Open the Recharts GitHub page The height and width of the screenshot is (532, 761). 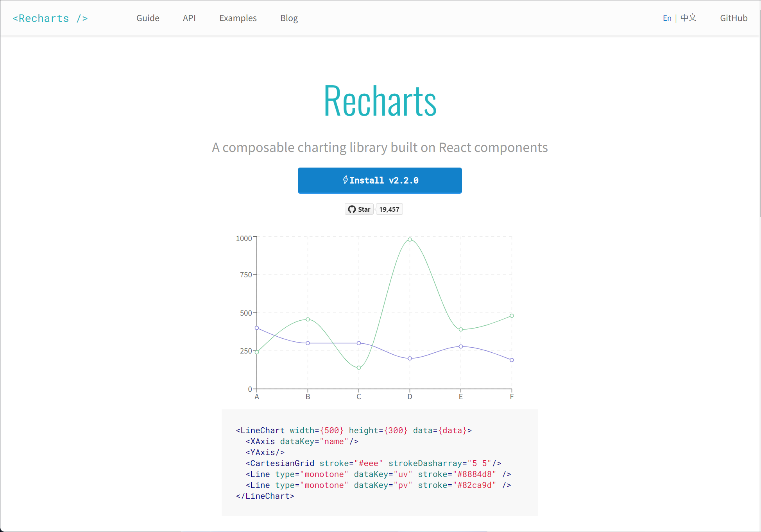pyautogui.click(x=734, y=18)
